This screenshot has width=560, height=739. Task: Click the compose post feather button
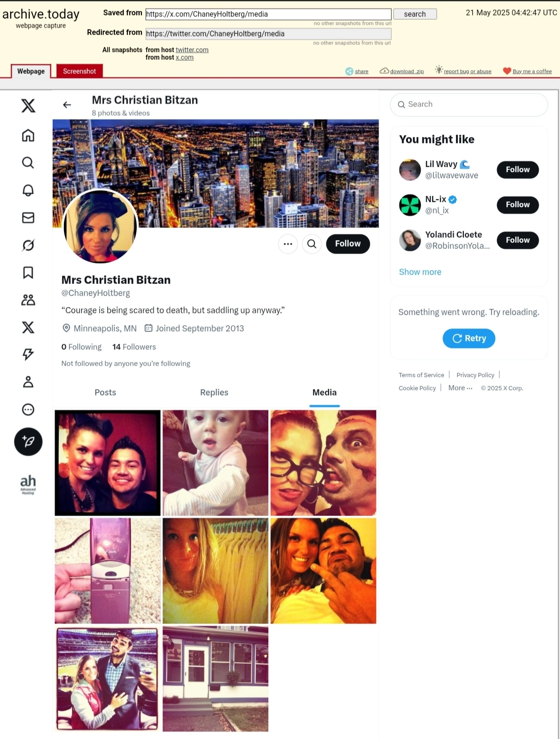28,442
